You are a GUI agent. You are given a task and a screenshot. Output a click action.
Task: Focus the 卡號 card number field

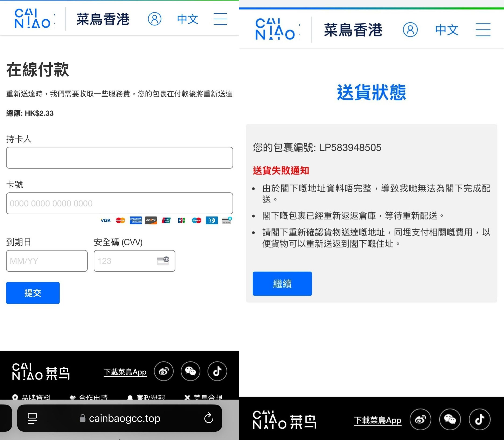pos(119,203)
